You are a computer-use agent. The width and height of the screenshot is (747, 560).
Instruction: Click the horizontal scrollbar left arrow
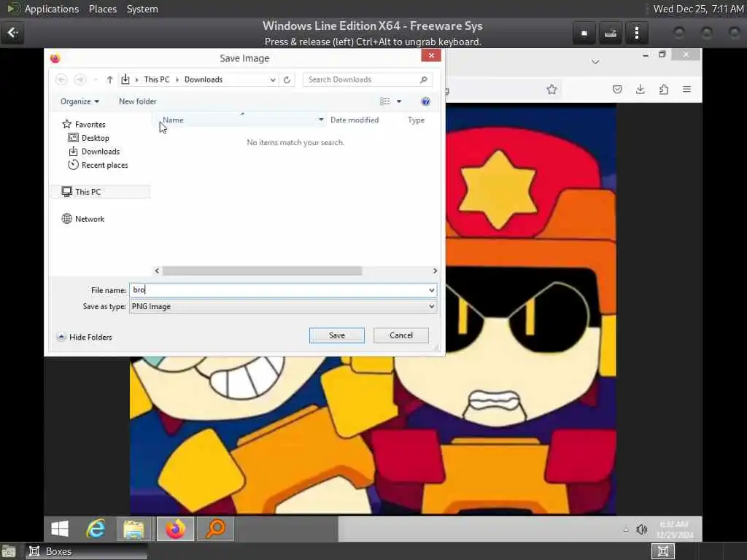point(158,271)
